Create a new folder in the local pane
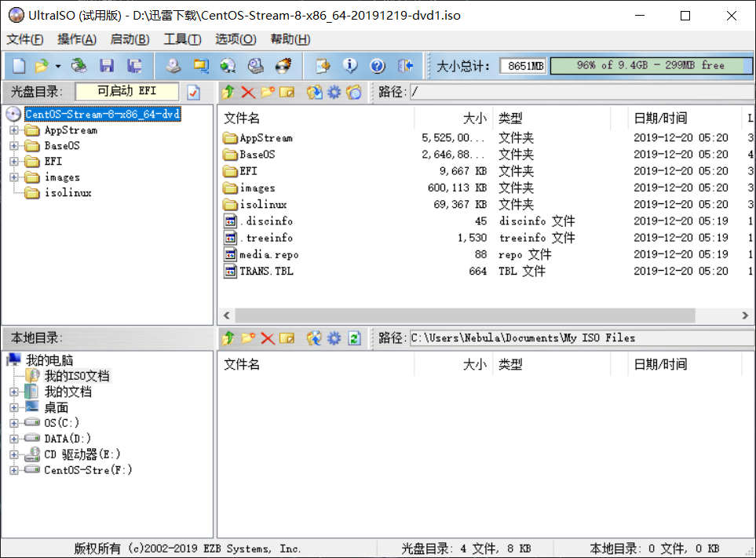This screenshot has height=558, width=756. [248, 338]
